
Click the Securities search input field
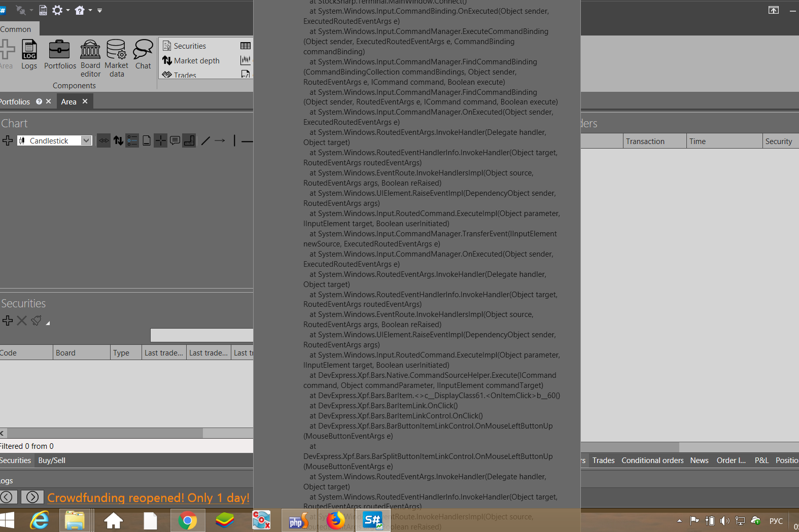click(201, 335)
